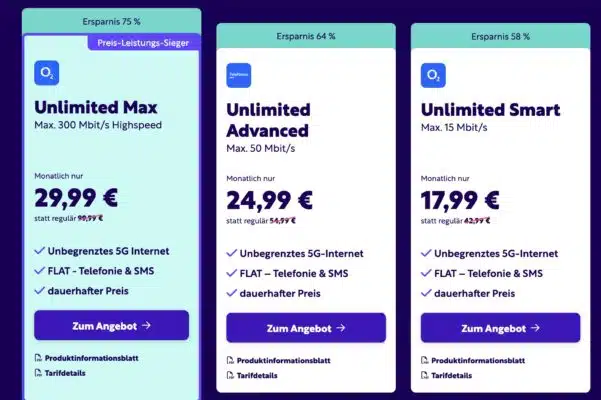
Task: Click document icon beside Unlimited Advanced Produktinformationsblatt
Action: (x=227, y=360)
